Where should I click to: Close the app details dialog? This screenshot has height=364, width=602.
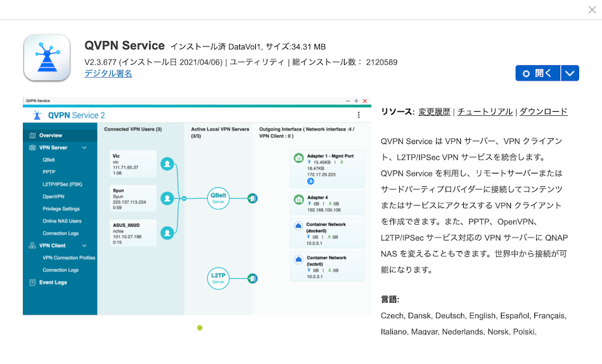(592, 9)
